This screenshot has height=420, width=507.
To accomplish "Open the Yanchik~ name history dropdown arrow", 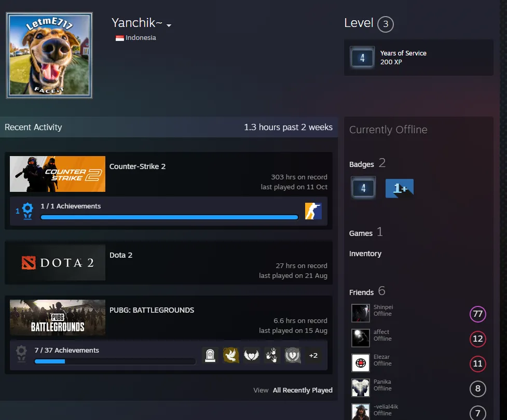I will click(x=169, y=25).
